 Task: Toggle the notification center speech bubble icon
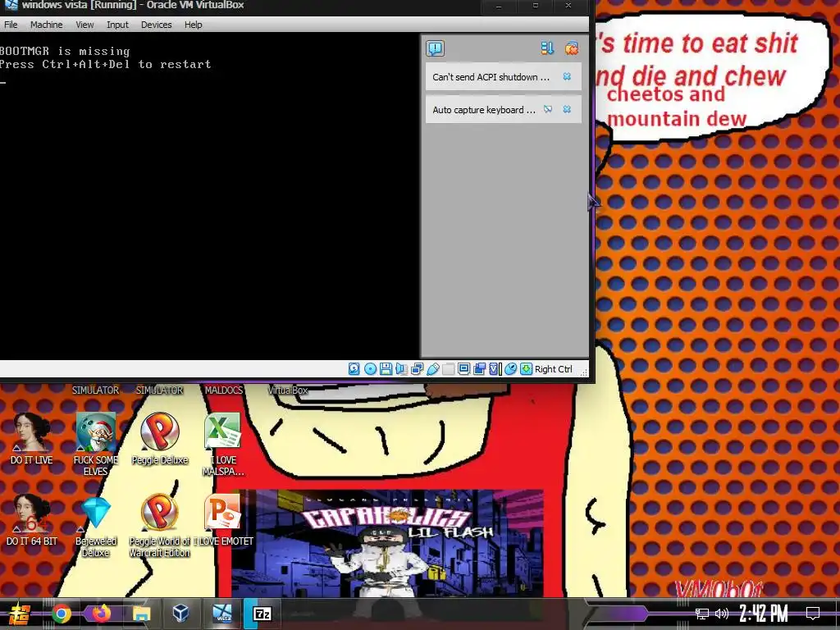(x=435, y=48)
